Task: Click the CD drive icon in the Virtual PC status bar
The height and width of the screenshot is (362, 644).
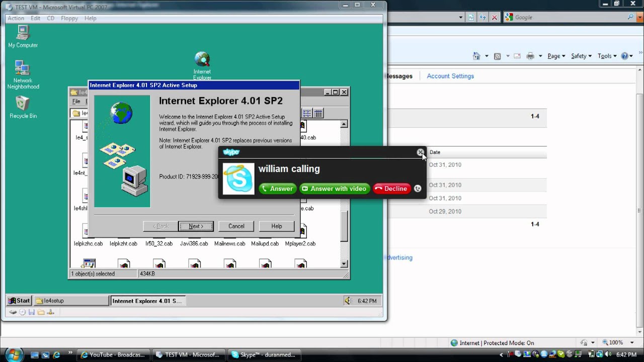Action: pos(23,312)
